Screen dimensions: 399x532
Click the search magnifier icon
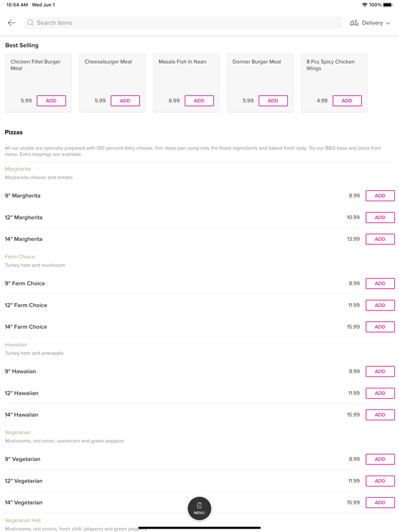[31, 23]
